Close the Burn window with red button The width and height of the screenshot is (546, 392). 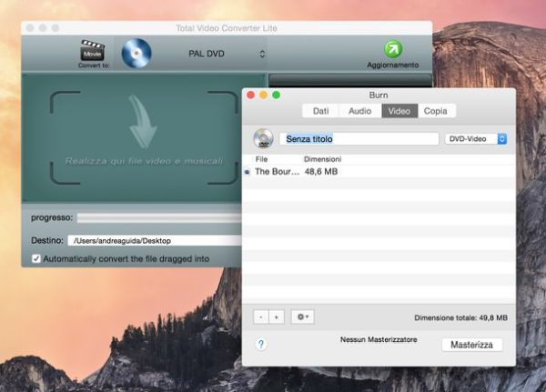pos(250,95)
